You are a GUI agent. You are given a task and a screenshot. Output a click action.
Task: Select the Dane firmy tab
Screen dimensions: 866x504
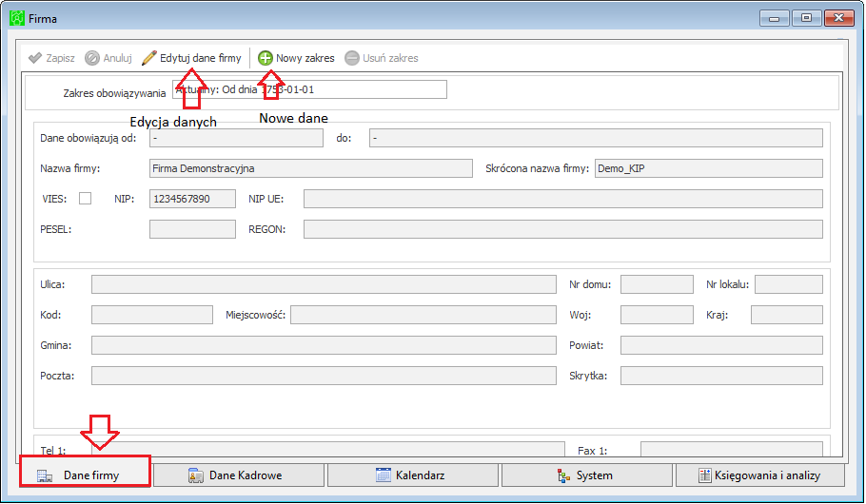pyautogui.click(x=85, y=475)
